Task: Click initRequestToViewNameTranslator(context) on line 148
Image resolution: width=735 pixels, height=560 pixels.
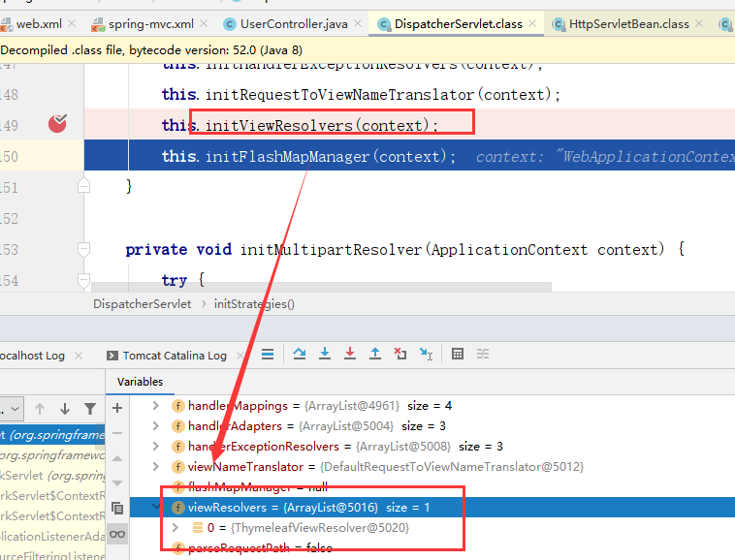Action: click(382, 95)
